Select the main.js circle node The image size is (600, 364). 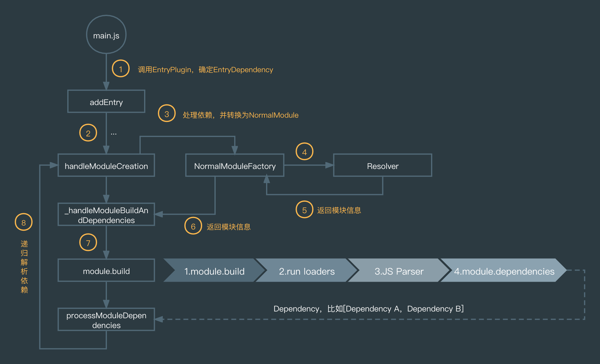tap(106, 35)
